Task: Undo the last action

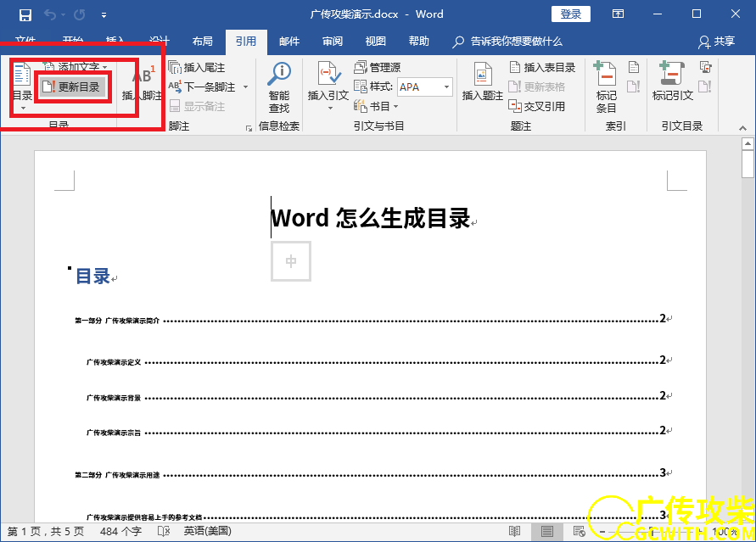Action: tap(50, 14)
